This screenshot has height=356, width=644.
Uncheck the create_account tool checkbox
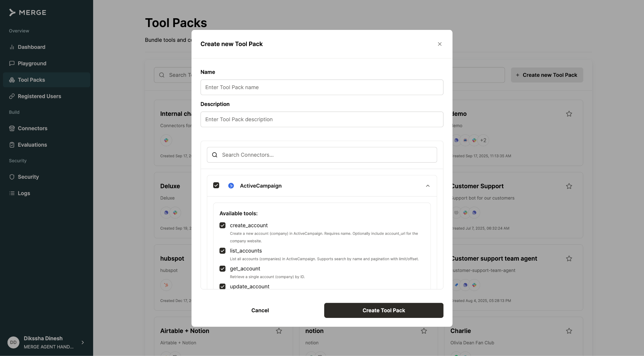pos(222,225)
